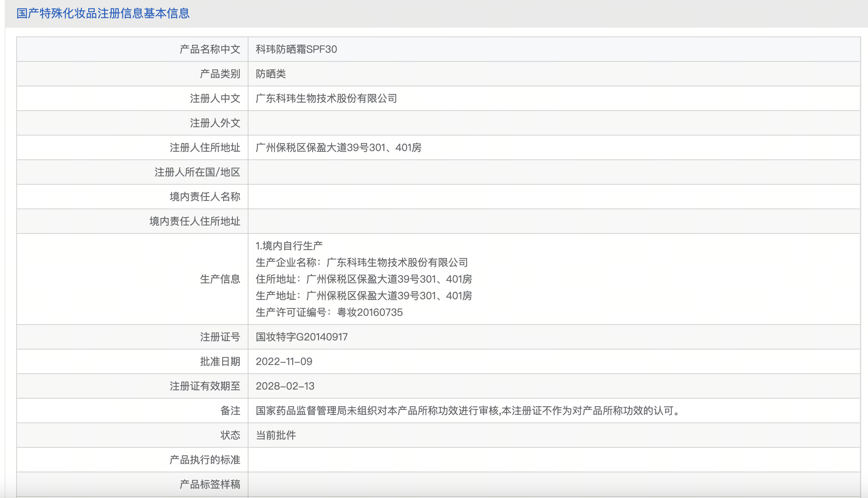
Task: Select the label 生产信息
Action: [x=220, y=279]
